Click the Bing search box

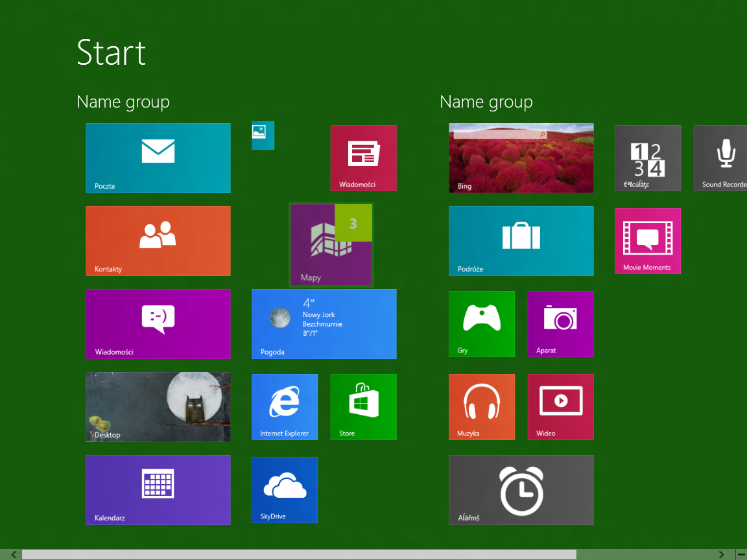[500, 135]
